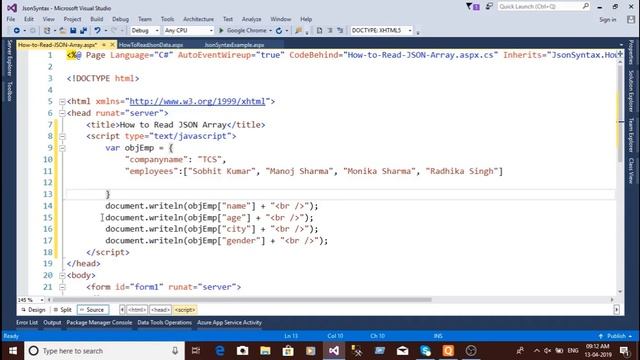The image size is (640, 360).
Task: Switch to Design view
Action: coord(33,310)
